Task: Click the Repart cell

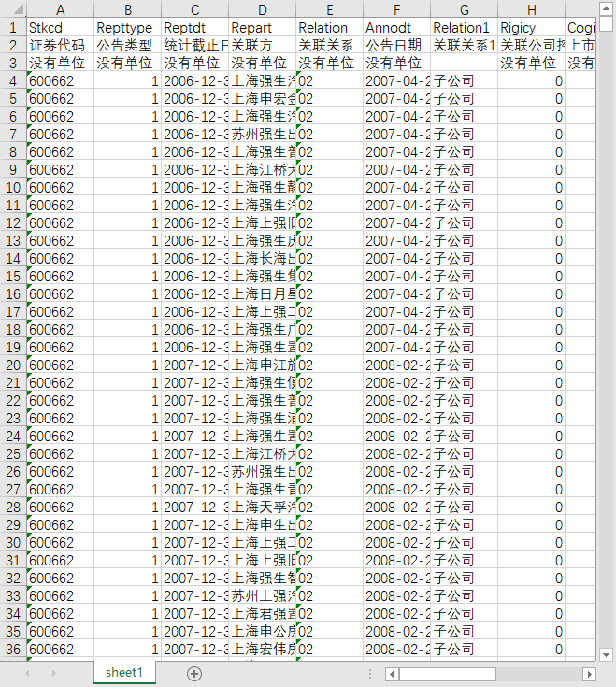Action: coord(262,28)
